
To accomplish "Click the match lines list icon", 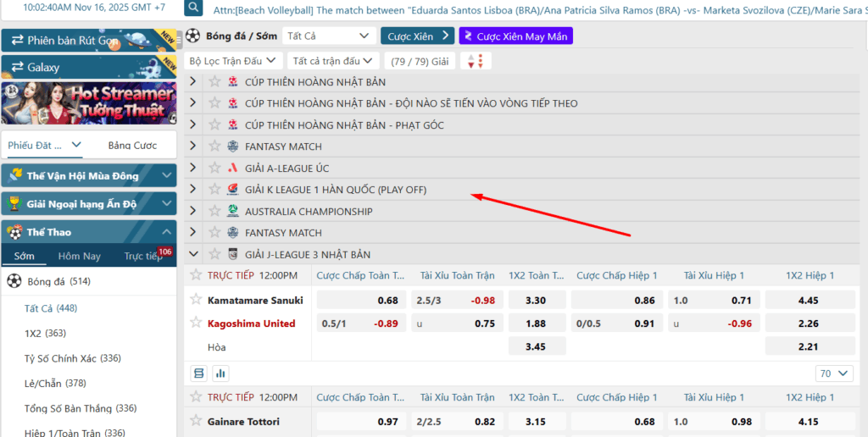I will pos(198,373).
